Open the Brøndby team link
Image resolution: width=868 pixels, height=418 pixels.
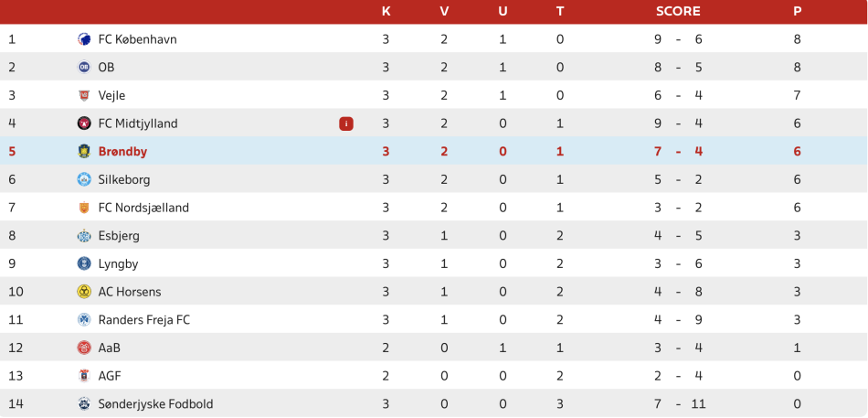pyautogui.click(x=123, y=151)
